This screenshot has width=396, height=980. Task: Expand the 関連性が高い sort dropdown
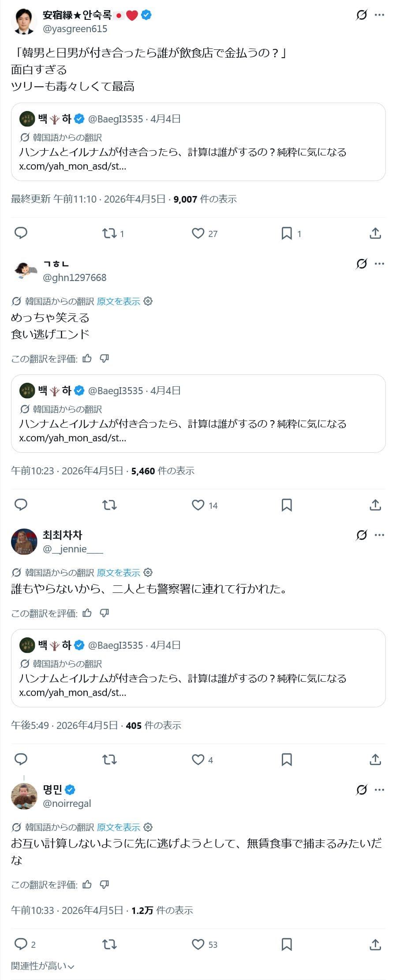[x=43, y=966]
